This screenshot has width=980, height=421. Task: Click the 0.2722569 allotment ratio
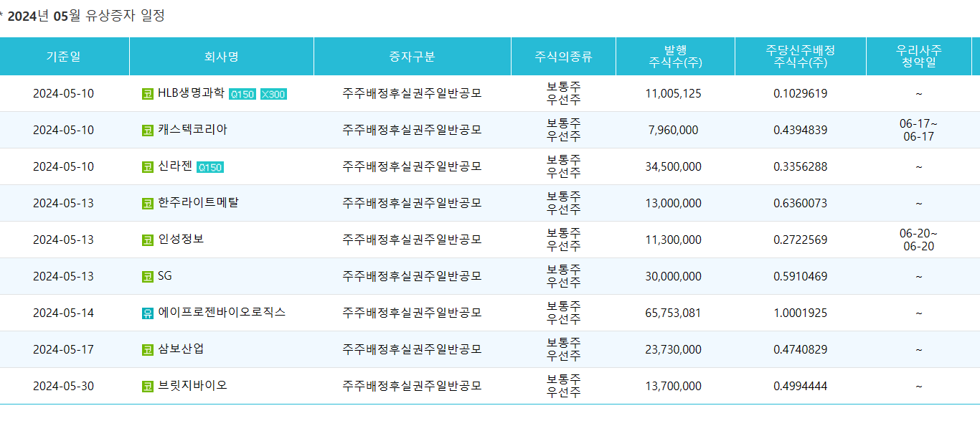pos(801,240)
